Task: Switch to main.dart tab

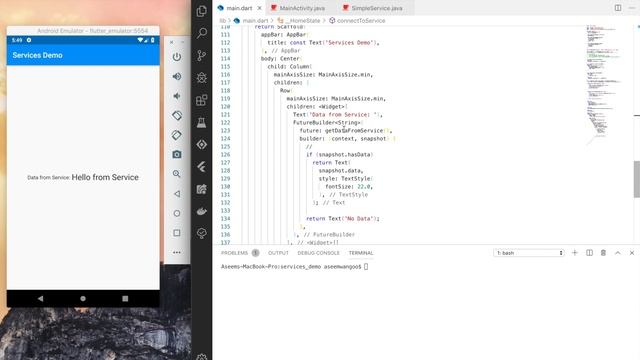Action: click(x=239, y=8)
